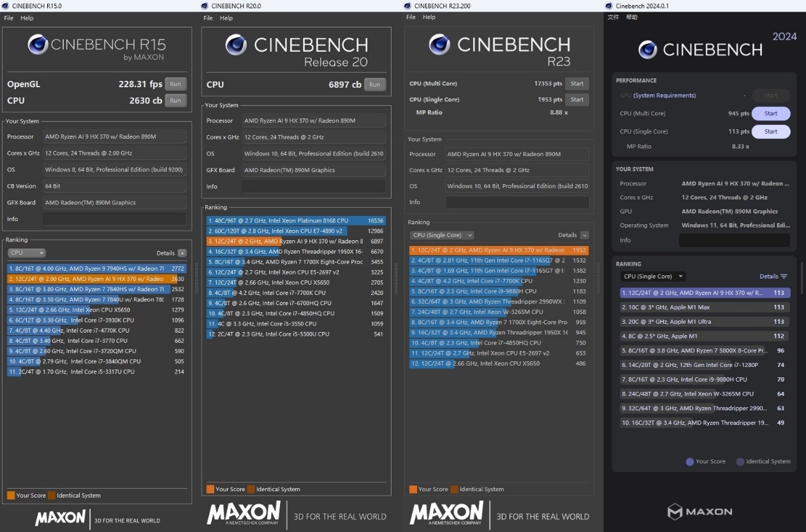Run the OpenGL test in R15

175,84
